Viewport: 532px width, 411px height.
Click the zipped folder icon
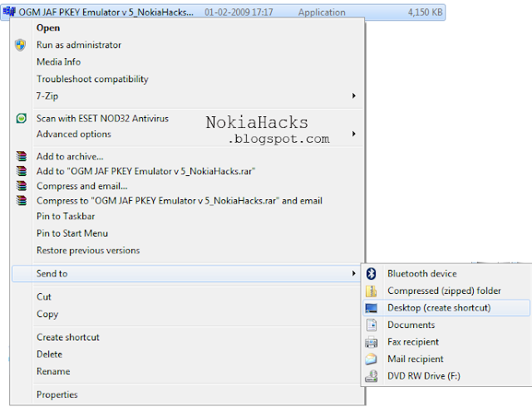(372, 291)
